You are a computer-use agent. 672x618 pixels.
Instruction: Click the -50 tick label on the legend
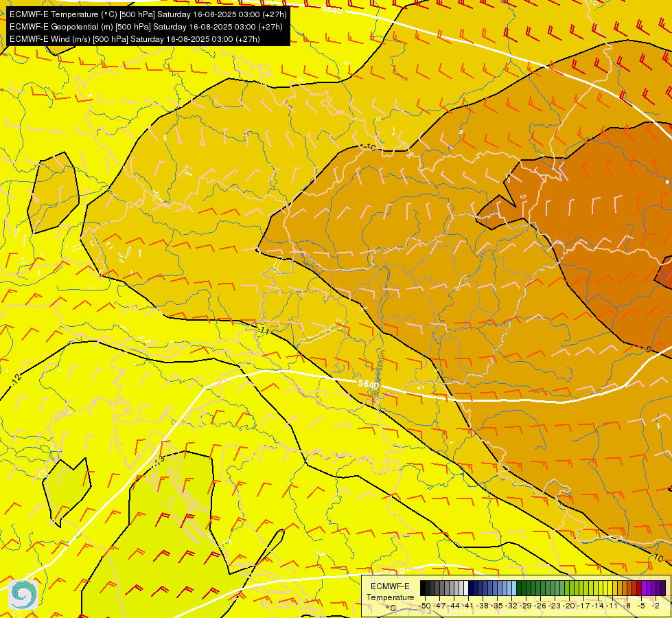(x=425, y=606)
